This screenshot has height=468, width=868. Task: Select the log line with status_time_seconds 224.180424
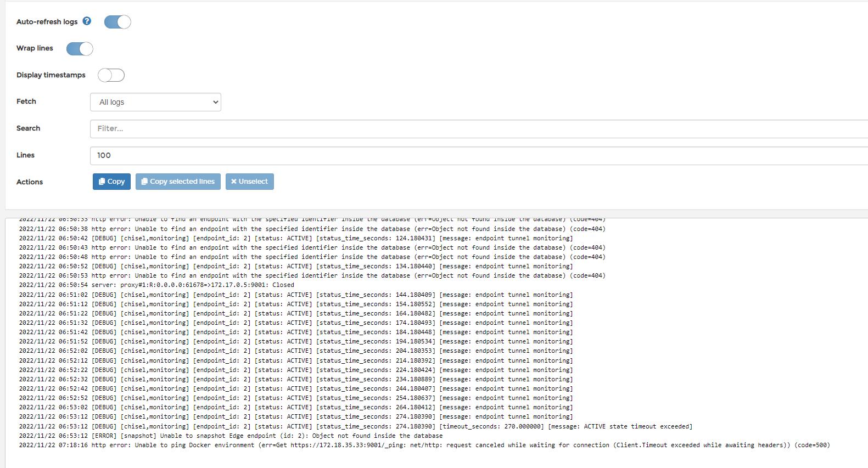click(296, 370)
